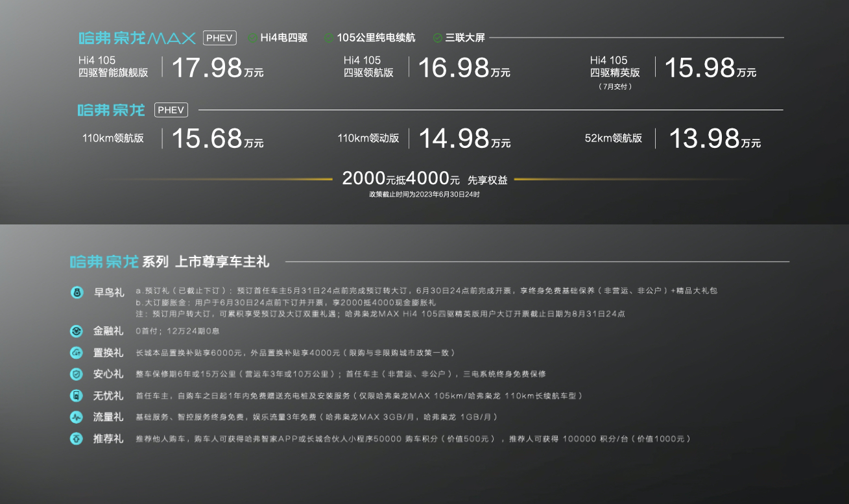Screen dimensions: 849x504
Task: Click the a.预订礼 early bird line
Action: [x=427, y=291]
